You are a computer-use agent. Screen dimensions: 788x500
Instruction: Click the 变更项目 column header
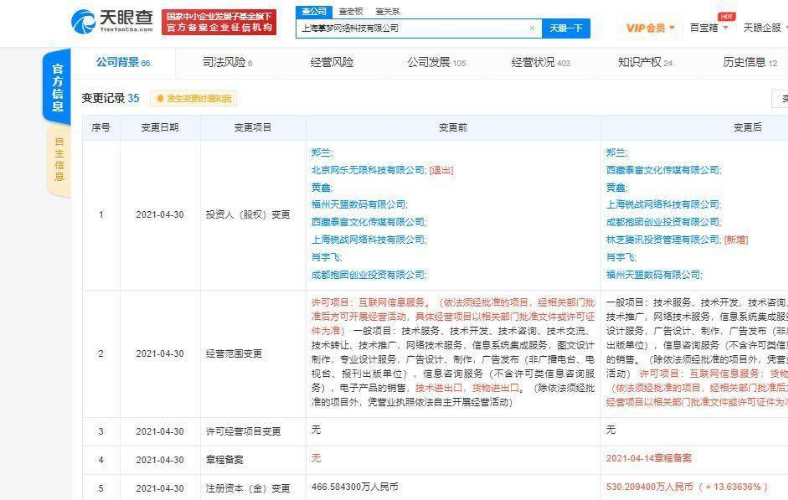[253, 128]
